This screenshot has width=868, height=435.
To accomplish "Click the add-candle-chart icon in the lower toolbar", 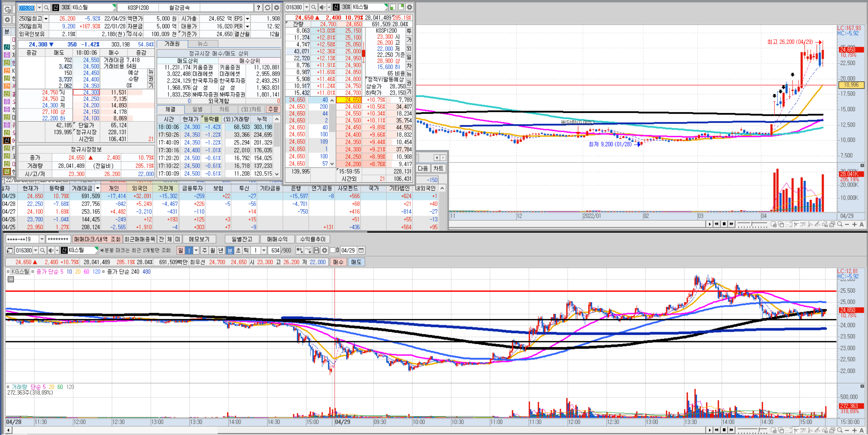I will point(299,250).
